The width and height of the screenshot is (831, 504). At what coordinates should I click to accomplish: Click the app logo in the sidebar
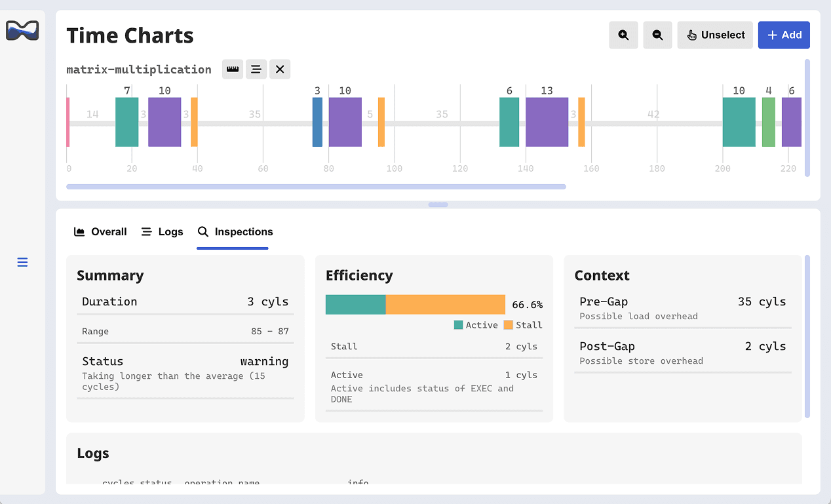[22, 30]
